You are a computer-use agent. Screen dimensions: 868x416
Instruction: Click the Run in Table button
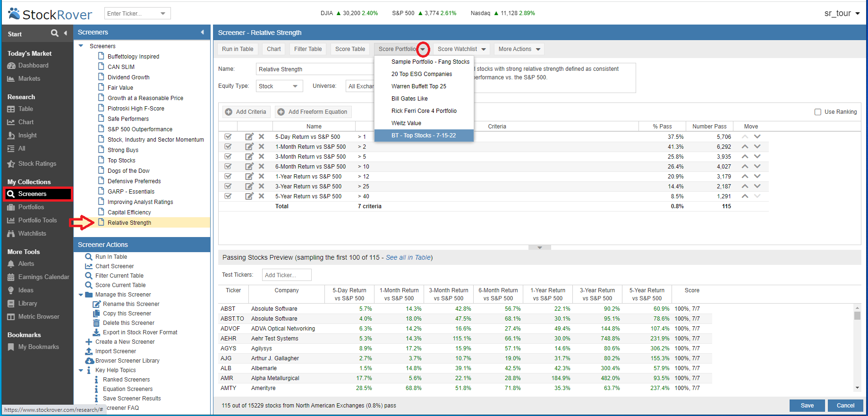click(x=238, y=49)
